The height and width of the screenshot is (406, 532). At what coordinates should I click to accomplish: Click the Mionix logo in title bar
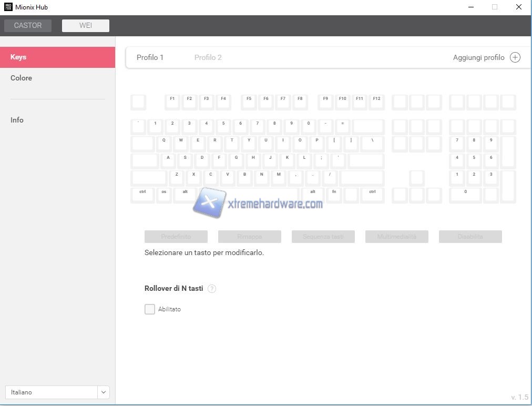tap(8, 7)
